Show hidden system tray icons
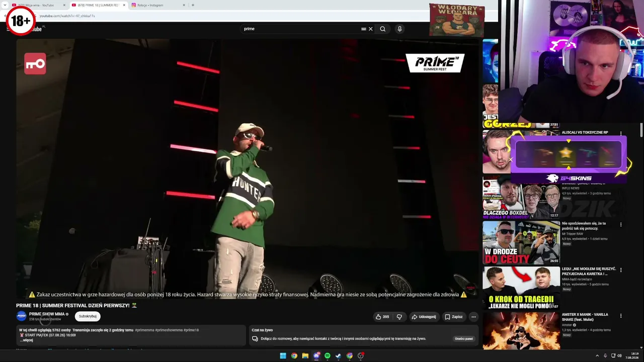Viewport: 644px width, 362px height. (x=598, y=356)
